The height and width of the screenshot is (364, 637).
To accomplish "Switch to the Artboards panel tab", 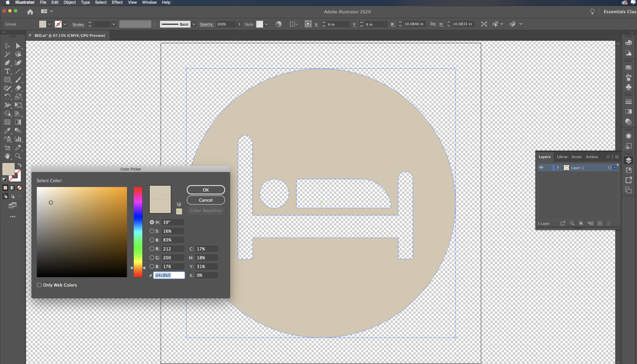I will (591, 157).
